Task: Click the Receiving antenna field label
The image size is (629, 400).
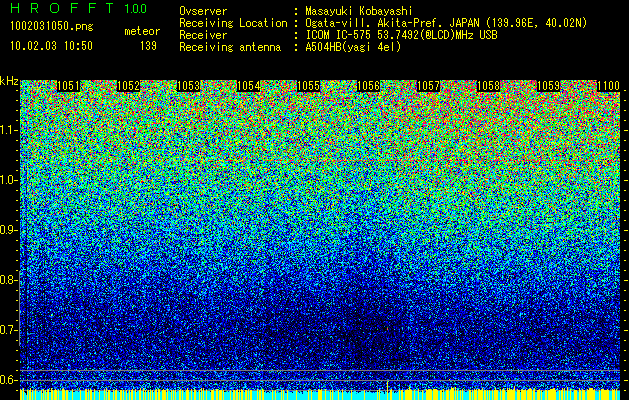Action: 230,47
